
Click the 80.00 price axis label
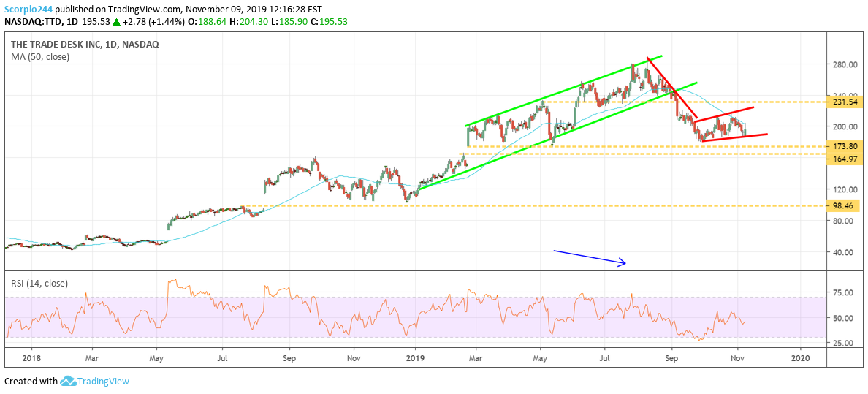pyautogui.click(x=844, y=221)
